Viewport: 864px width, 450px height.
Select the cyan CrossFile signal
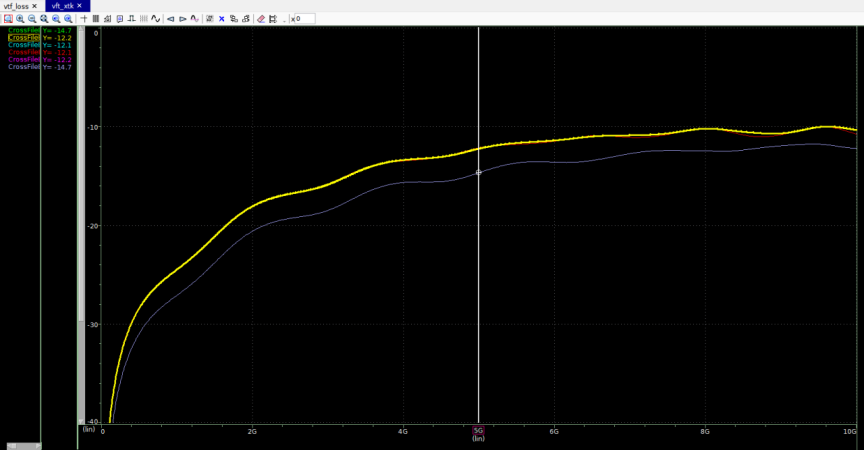(24, 45)
